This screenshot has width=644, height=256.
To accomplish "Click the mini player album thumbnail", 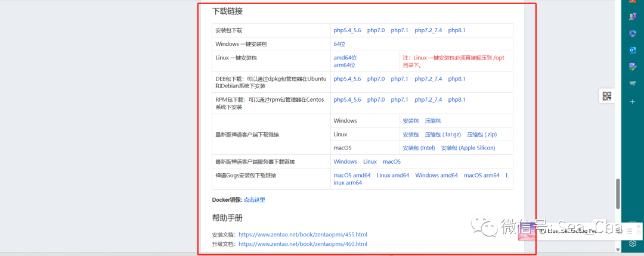I will pyautogui.click(x=527, y=232).
